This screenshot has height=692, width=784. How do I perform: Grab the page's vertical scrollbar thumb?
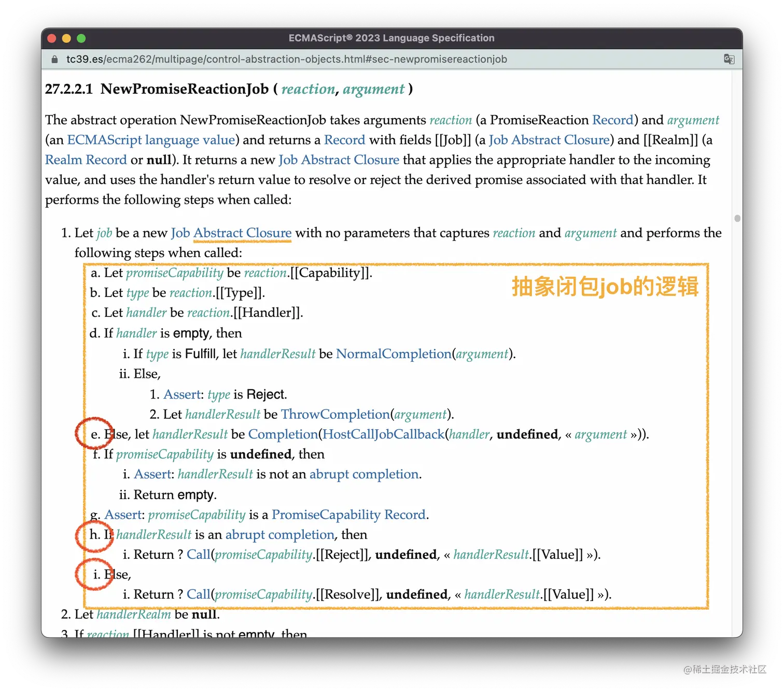pos(737,218)
